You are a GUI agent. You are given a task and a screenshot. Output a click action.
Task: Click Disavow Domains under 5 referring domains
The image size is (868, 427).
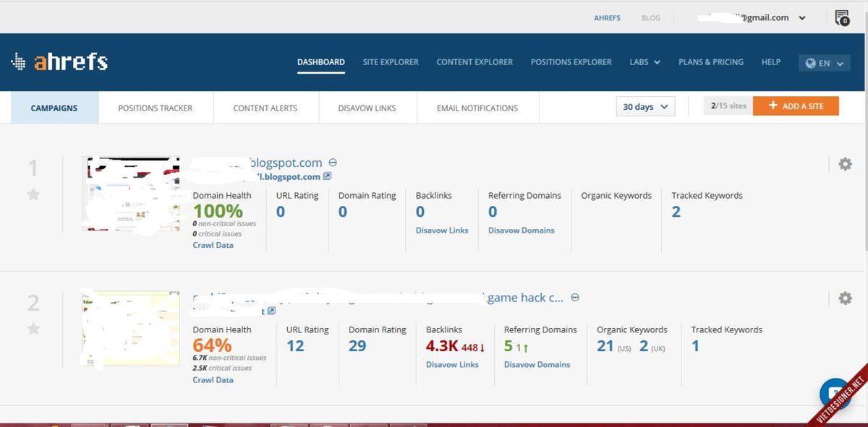tap(537, 365)
